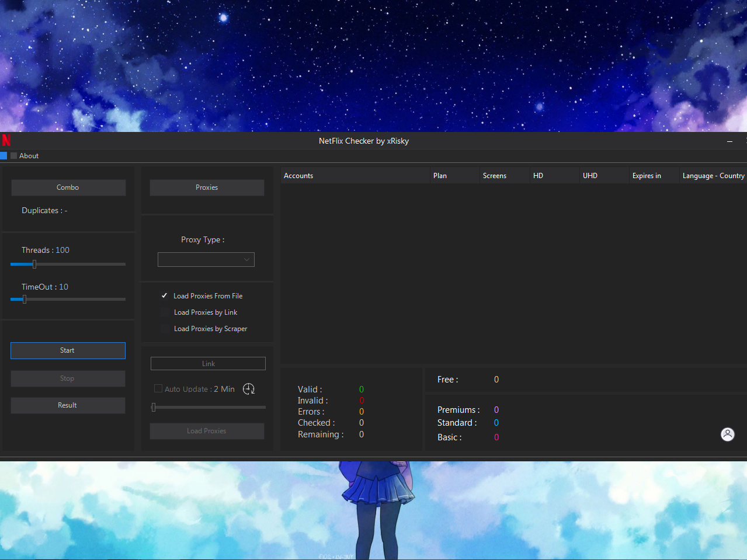The width and height of the screenshot is (747, 560).
Task: Open the About menu
Action: click(x=29, y=156)
